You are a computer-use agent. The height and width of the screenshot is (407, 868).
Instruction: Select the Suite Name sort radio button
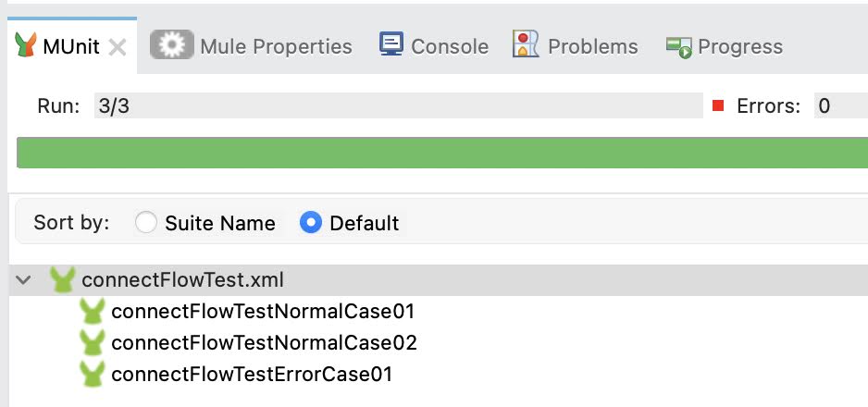[146, 223]
